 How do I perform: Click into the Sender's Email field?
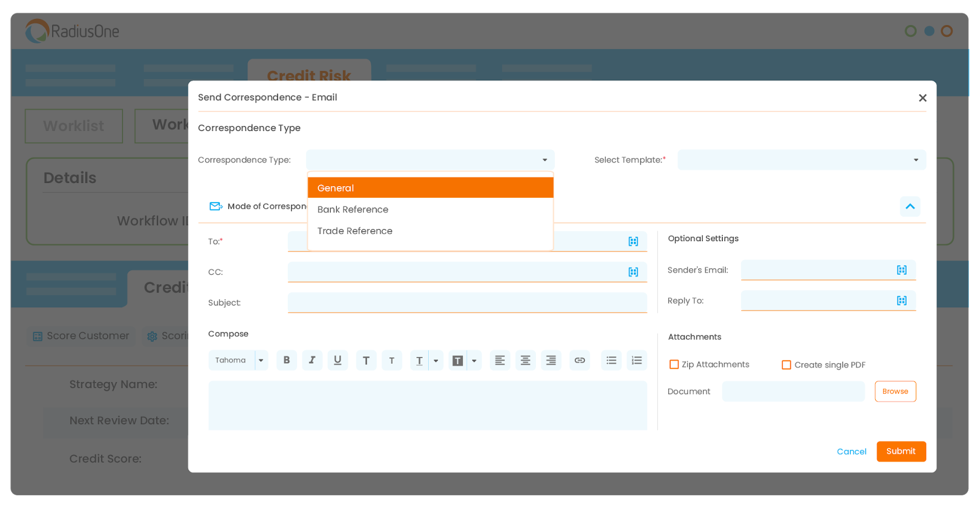click(x=828, y=270)
